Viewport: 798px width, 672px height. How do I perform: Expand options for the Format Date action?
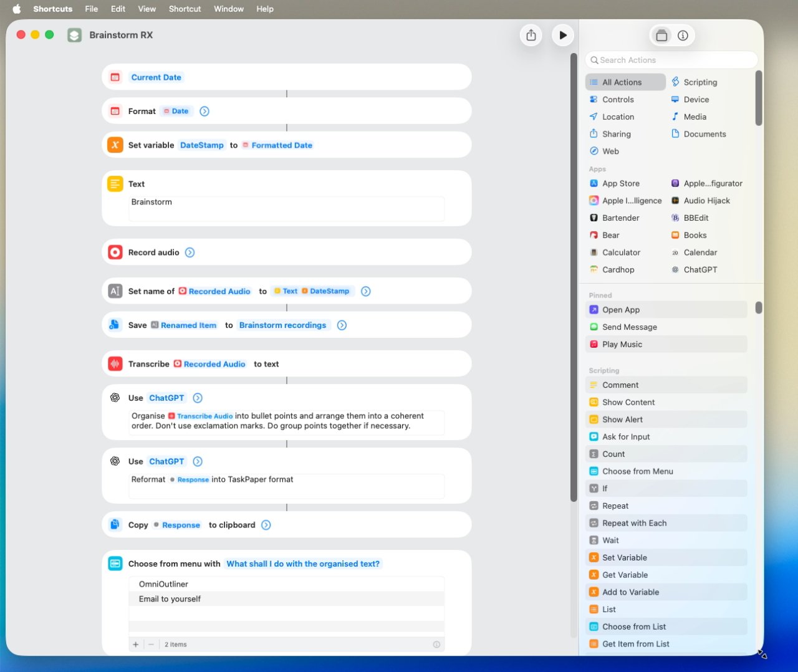tap(204, 111)
